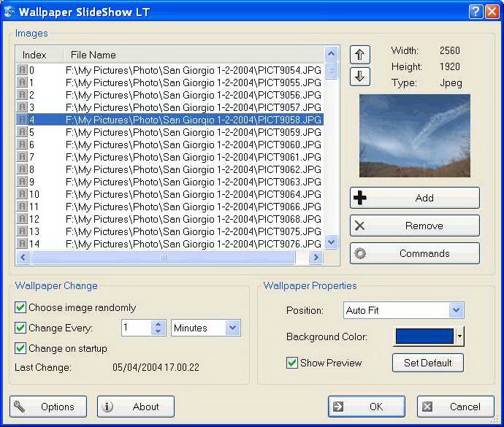The height and width of the screenshot is (427, 504).
Task: Sort by the File Name column header
Action: [194, 55]
